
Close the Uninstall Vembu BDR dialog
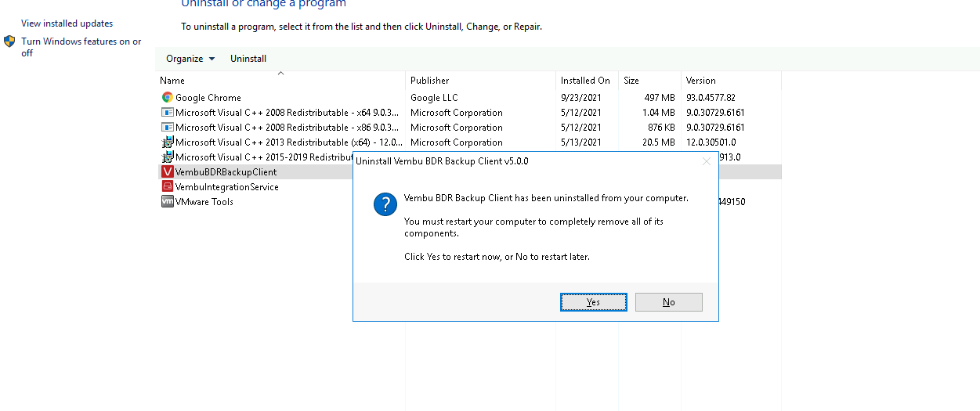tap(706, 161)
